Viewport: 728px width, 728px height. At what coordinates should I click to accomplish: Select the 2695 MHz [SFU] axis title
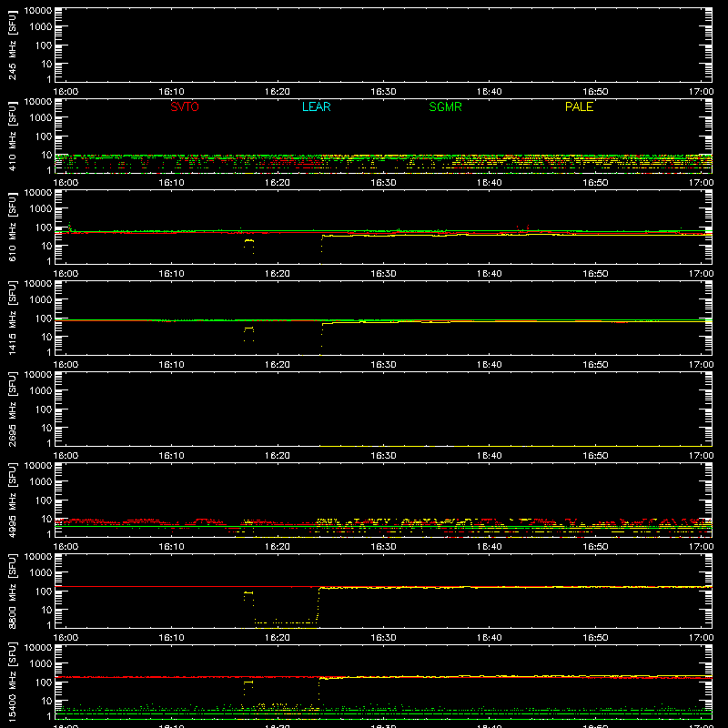click(13, 409)
